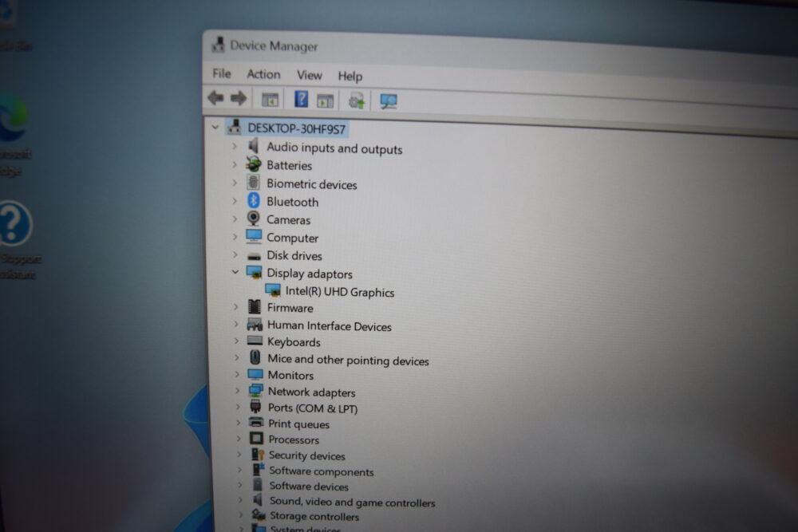Click the Keyboards icon
Screen dimensions: 798x532
click(x=255, y=341)
